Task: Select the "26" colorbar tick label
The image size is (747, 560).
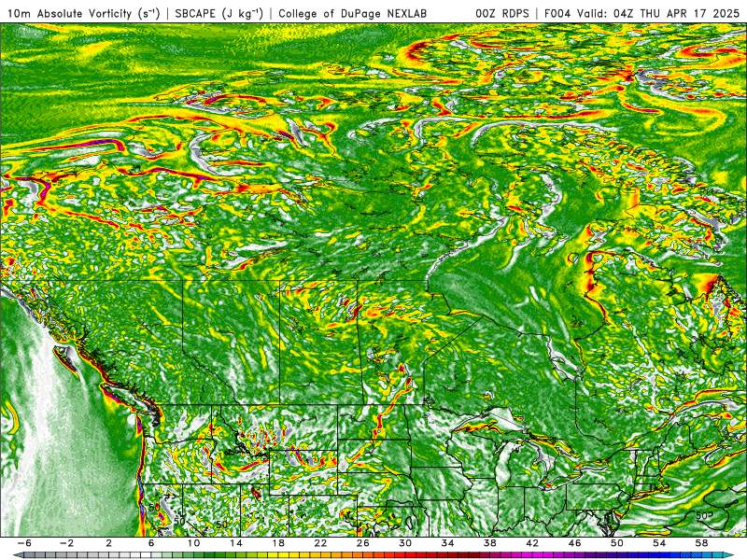Action: (x=363, y=543)
